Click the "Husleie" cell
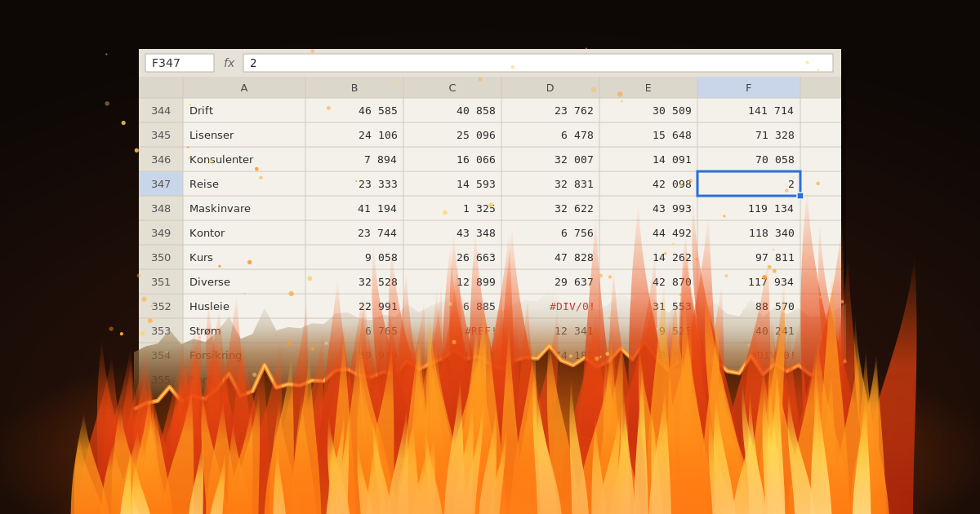The width and height of the screenshot is (980, 514). pyautogui.click(x=244, y=307)
